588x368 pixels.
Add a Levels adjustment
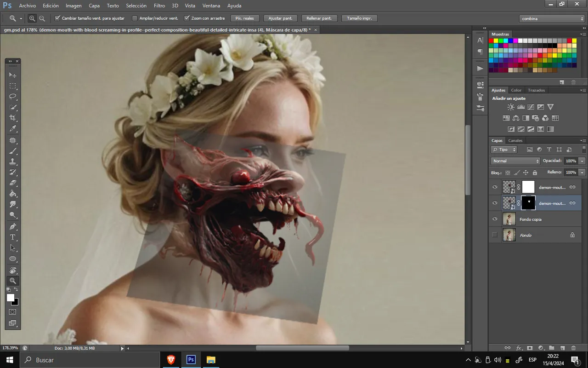pyautogui.click(x=521, y=107)
